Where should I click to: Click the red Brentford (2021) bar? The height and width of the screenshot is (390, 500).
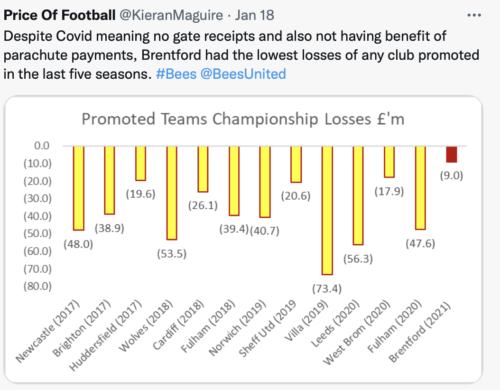click(x=452, y=154)
